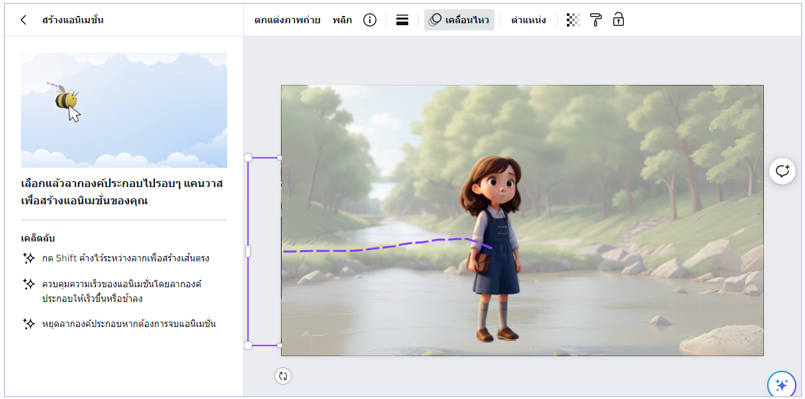Open the transparency checkerboard icon
The height and width of the screenshot is (399, 805).
pyautogui.click(x=573, y=20)
